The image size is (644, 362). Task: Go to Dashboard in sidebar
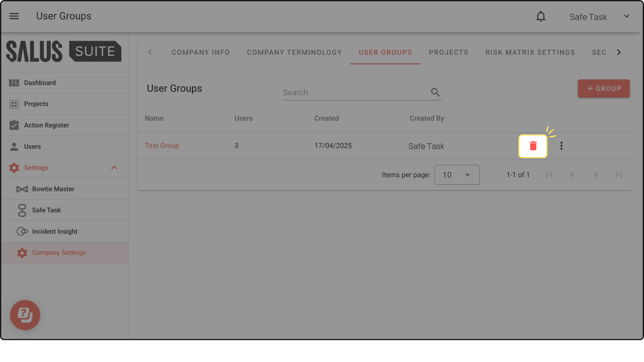click(40, 83)
